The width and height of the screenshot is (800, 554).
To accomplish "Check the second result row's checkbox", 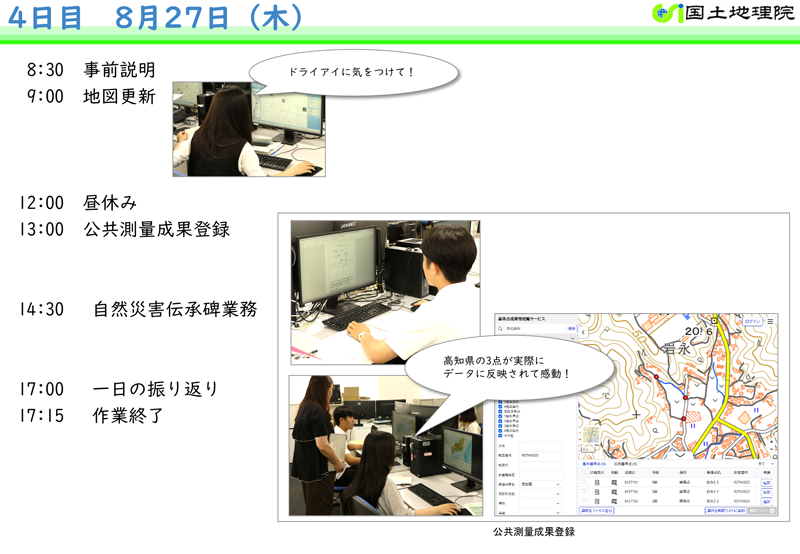I will click(583, 491).
